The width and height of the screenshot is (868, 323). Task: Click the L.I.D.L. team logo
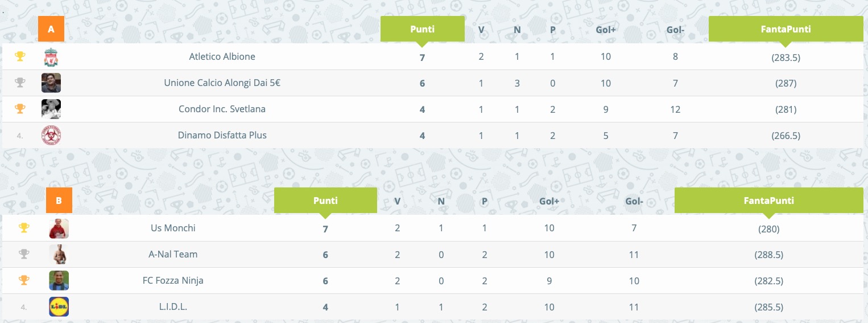[59, 307]
